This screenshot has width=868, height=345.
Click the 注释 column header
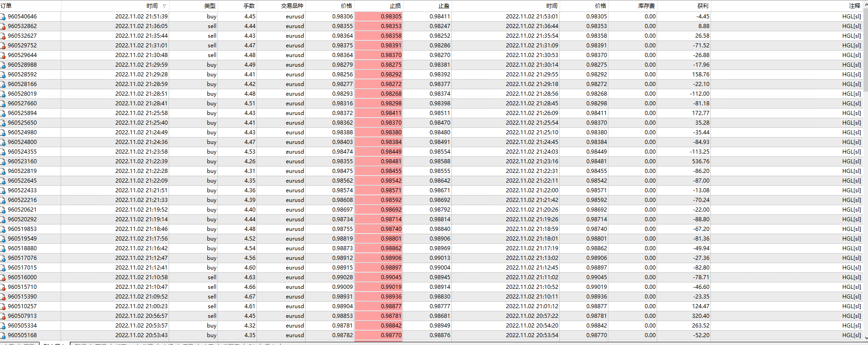coord(787,6)
